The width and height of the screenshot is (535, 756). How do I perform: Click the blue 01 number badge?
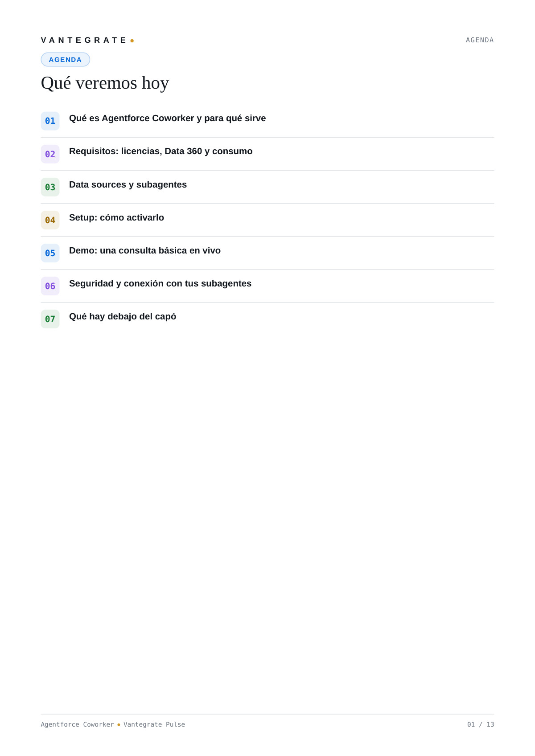(50, 121)
